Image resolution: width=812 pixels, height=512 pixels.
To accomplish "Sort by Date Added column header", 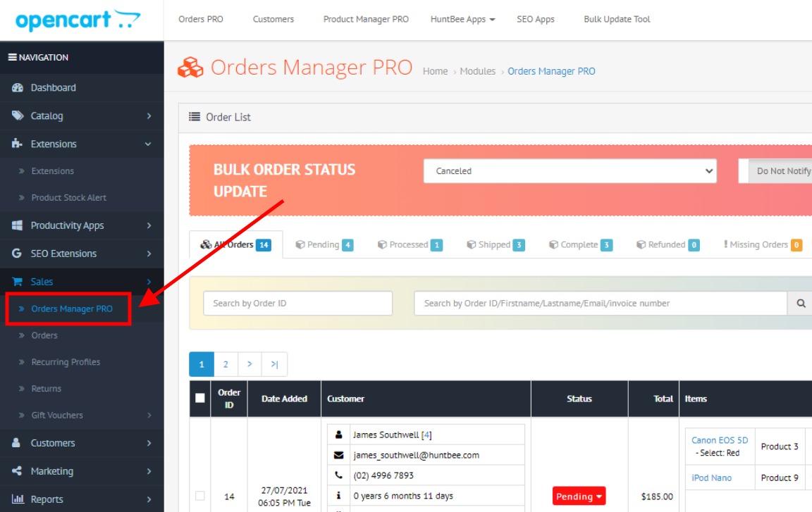I will pyautogui.click(x=284, y=399).
